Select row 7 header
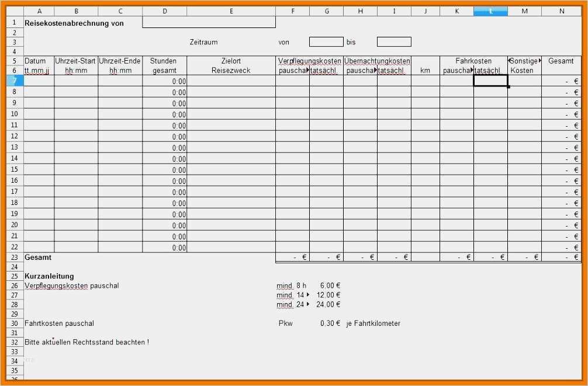Viewport: 588px width, 386px height. [x=15, y=81]
